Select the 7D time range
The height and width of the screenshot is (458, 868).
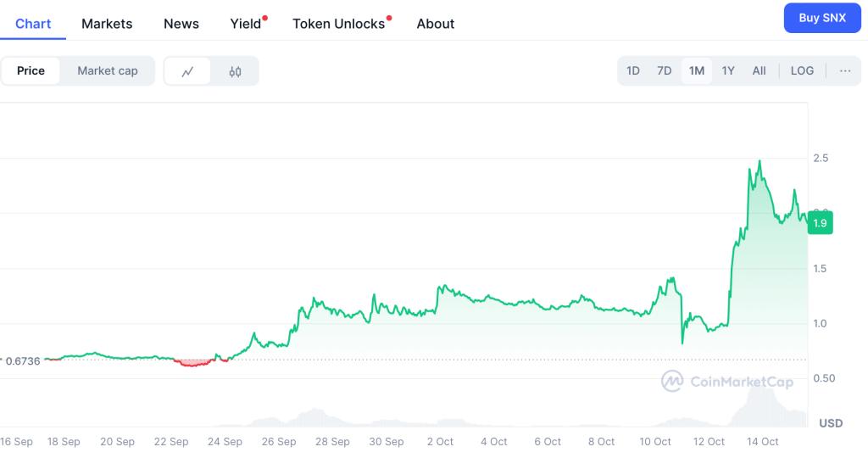(x=665, y=70)
